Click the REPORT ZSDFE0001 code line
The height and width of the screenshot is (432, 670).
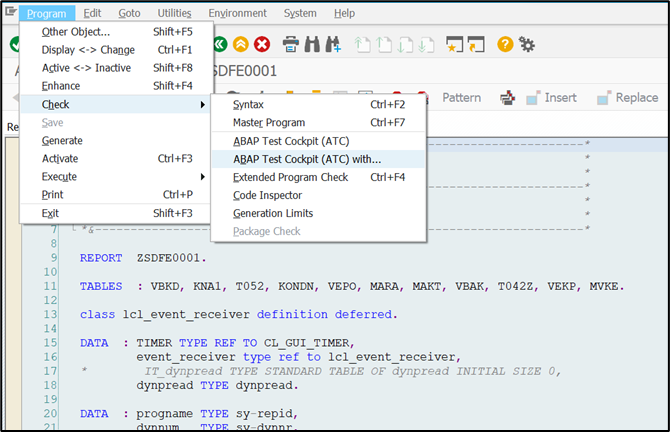132,259
